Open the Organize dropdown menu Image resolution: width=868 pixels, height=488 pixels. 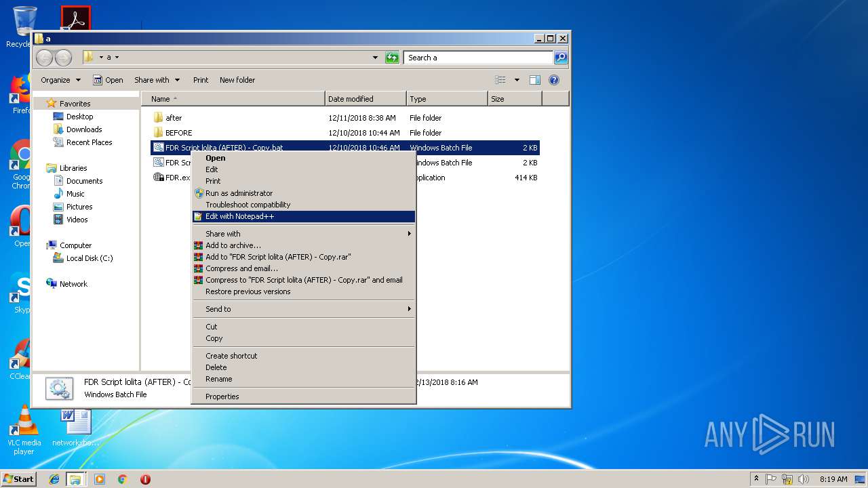tap(60, 80)
